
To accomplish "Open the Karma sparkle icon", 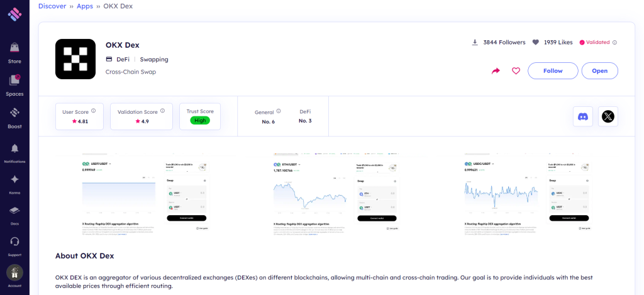I will click(x=14, y=179).
